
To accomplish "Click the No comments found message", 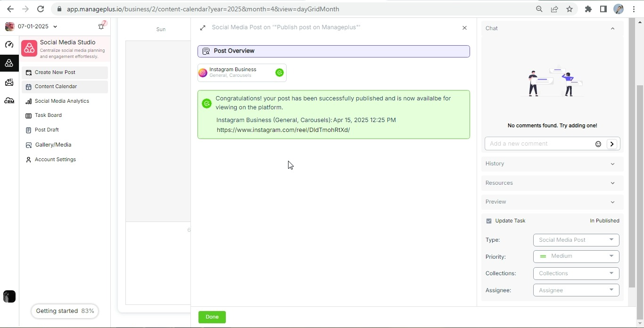I will (x=552, y=126).
